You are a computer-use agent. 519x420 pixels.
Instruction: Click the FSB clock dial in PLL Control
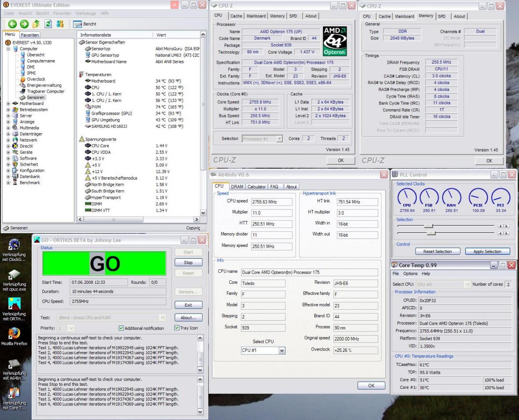pyautogui.click(x=429, y=198)
